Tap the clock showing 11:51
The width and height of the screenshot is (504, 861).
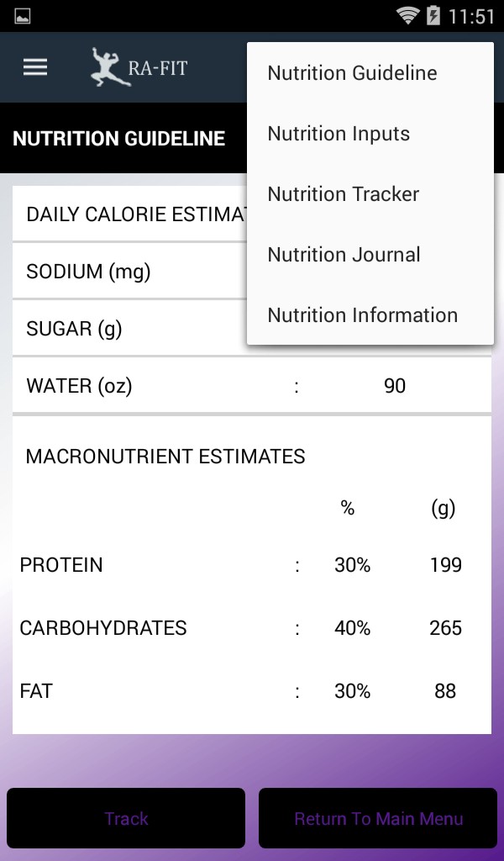471,17
